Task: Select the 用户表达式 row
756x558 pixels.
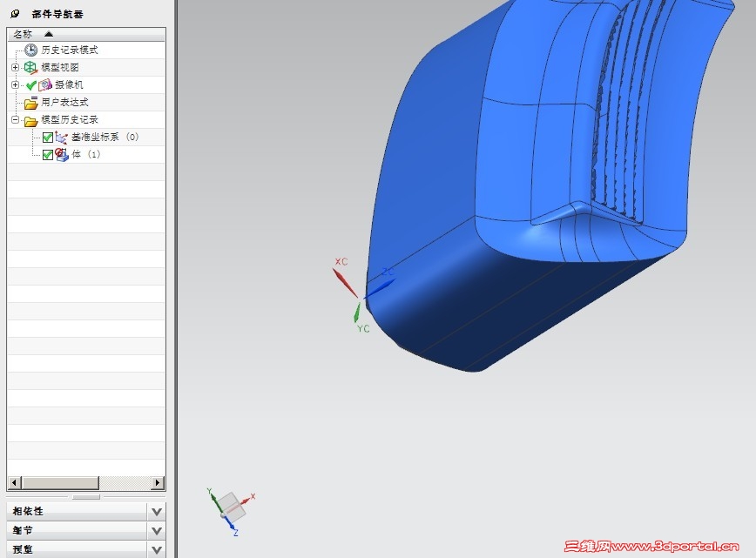Action: coord(86,102)
